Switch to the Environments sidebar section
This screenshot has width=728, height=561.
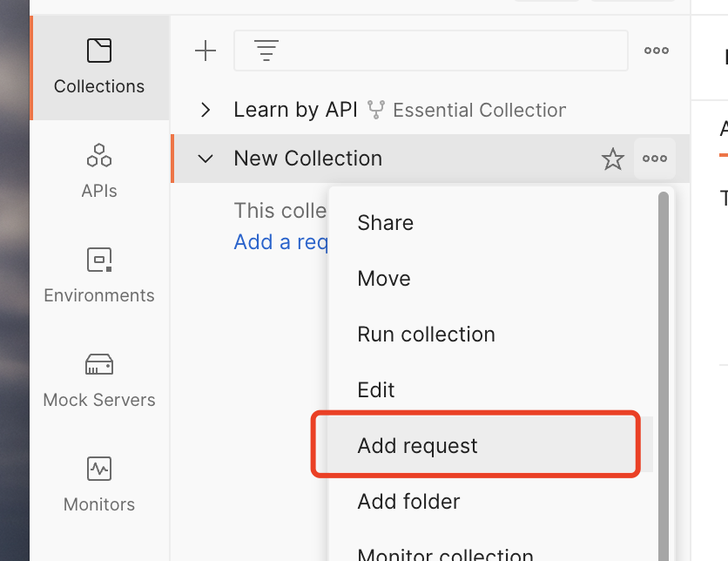(x=99, y=274)
